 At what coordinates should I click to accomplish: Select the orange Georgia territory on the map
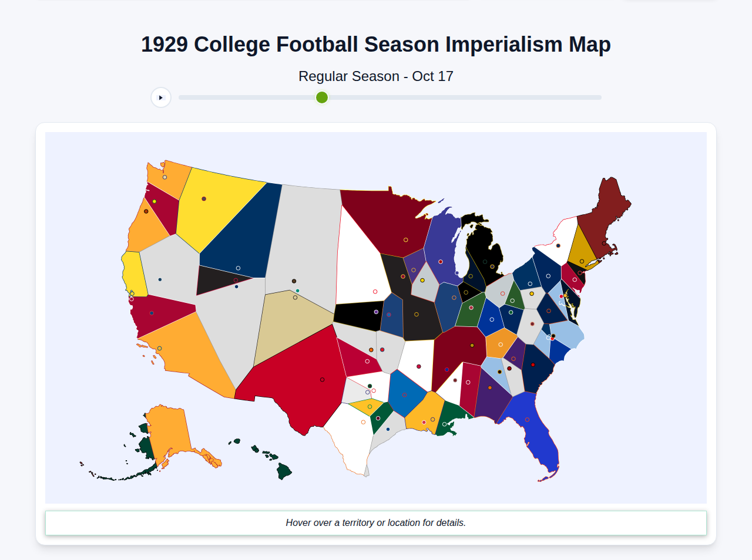tap(501, 346)
